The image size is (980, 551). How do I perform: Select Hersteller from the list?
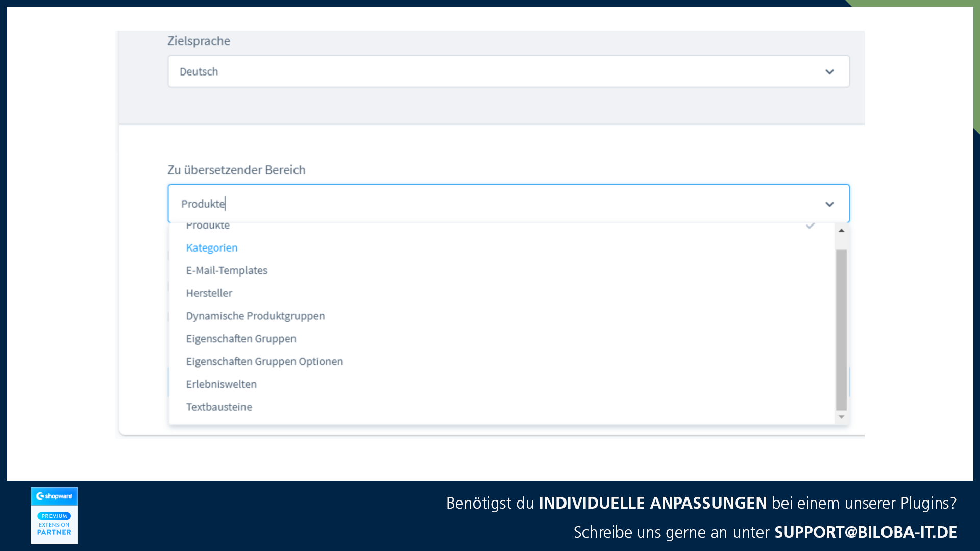pyautogui.click(x=209, y=293)
